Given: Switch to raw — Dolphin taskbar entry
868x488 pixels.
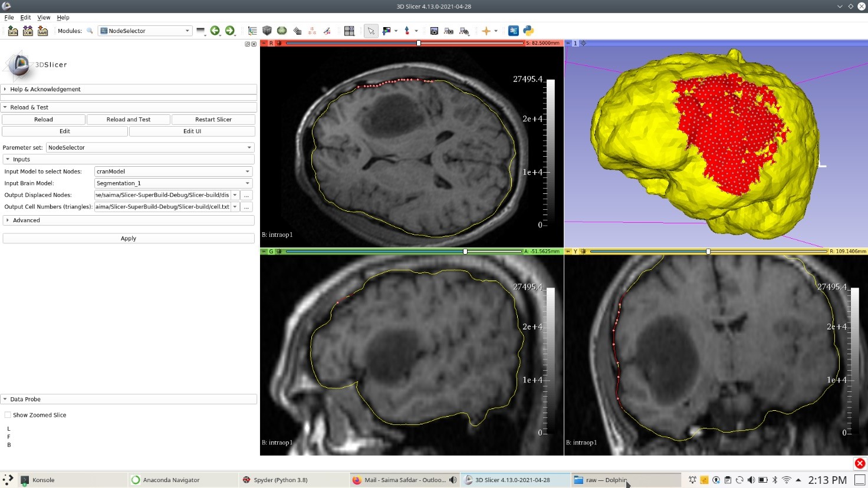Looking at the screenshot, I should (626, 480).
